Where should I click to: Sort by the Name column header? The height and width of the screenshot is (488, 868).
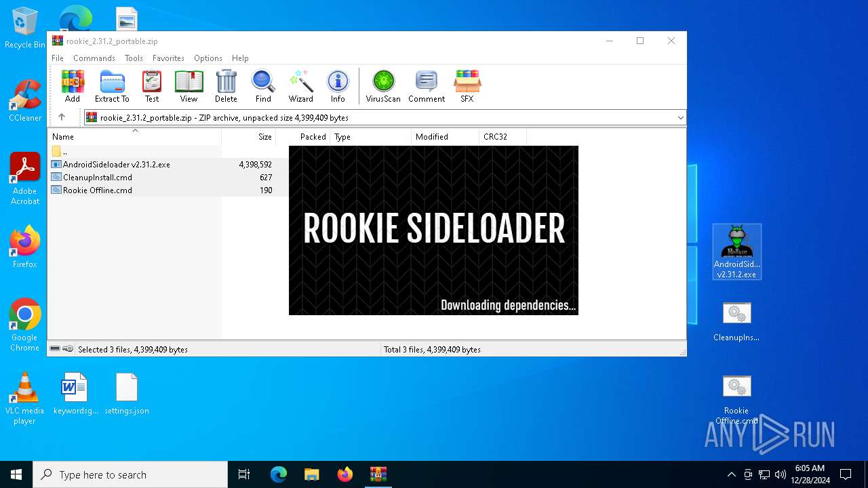click(134, 137)
